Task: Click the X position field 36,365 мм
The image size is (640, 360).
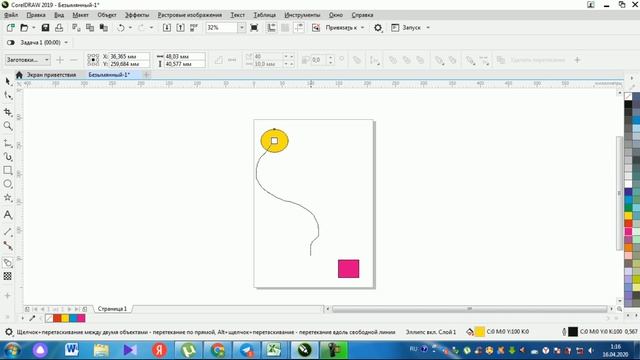Action: [129, 56]
